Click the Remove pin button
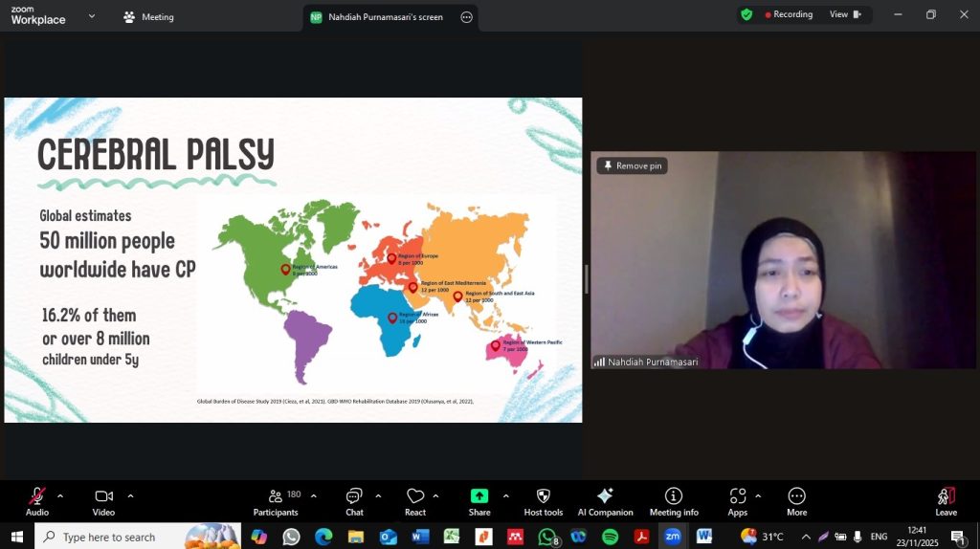Viewport: 980px width, 549px height. pyautogui.click(x=632, y=165)
